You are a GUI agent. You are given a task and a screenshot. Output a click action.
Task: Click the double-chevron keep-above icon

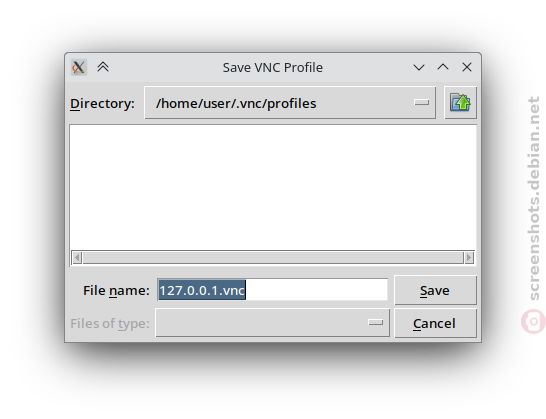(103, 67)
